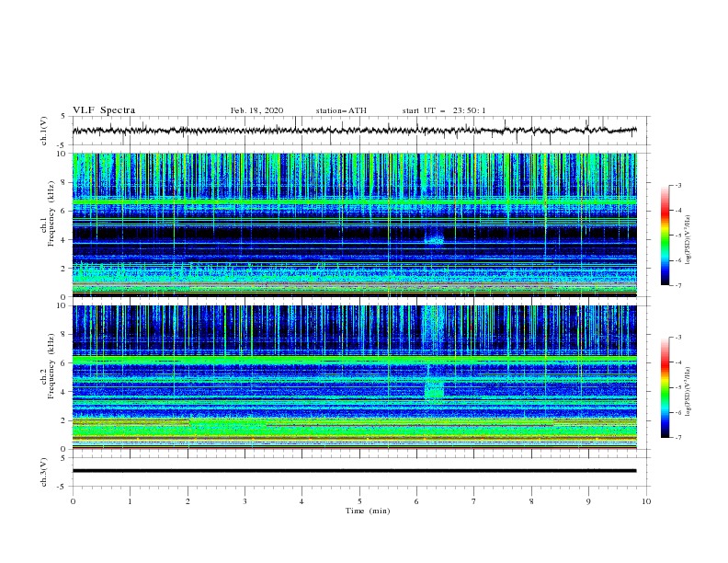Click the "station=ATH" header label
The width and height of the screenshot is (728, 563).
[x=341, y=110]
